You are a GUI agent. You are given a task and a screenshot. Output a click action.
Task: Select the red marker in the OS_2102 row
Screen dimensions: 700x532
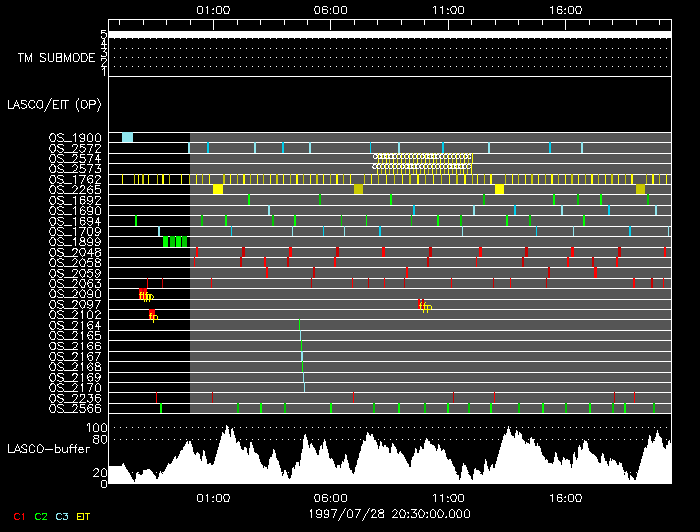coord(153,315)
